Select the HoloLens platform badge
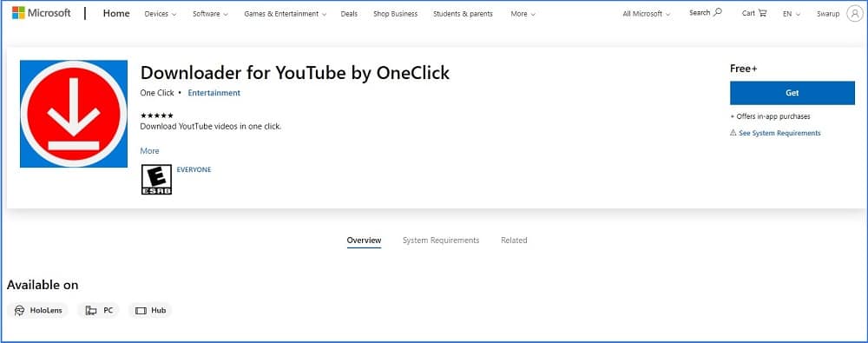This screenshot has width=868, height=343. pyautogui.click(x=37, y=310)
